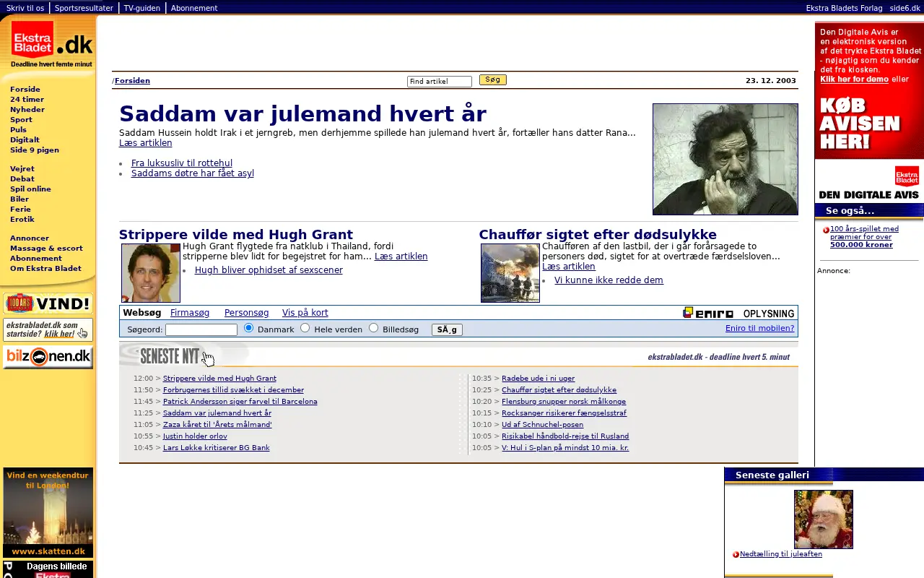Click red arrow beside Nedtælling til juleaften
924x578 pixels.
(x=736, y=554)
